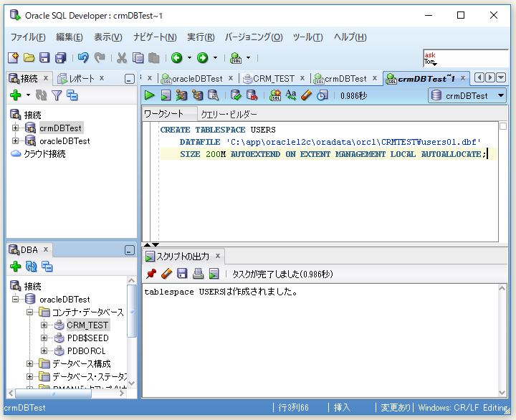Open the ツール(T) menu
The width and height of the screenshot is (516, 420).
tap(307, 37)
